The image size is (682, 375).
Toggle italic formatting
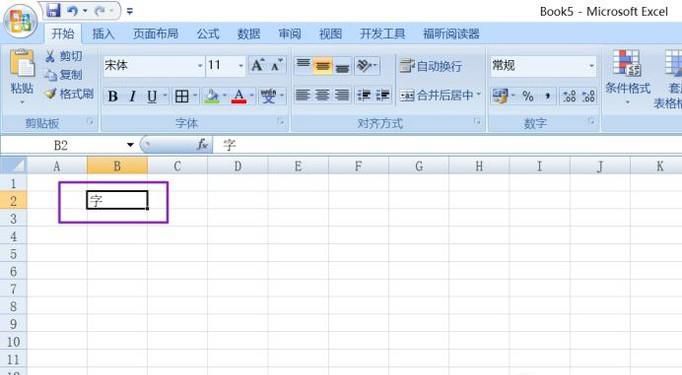pyautogui.click(x=133, y=96)
